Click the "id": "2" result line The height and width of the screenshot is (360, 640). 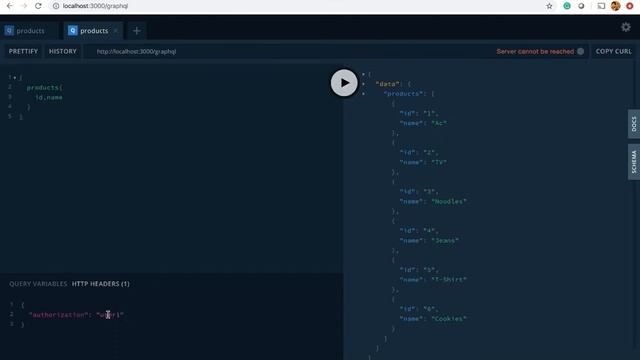(419, 153)
